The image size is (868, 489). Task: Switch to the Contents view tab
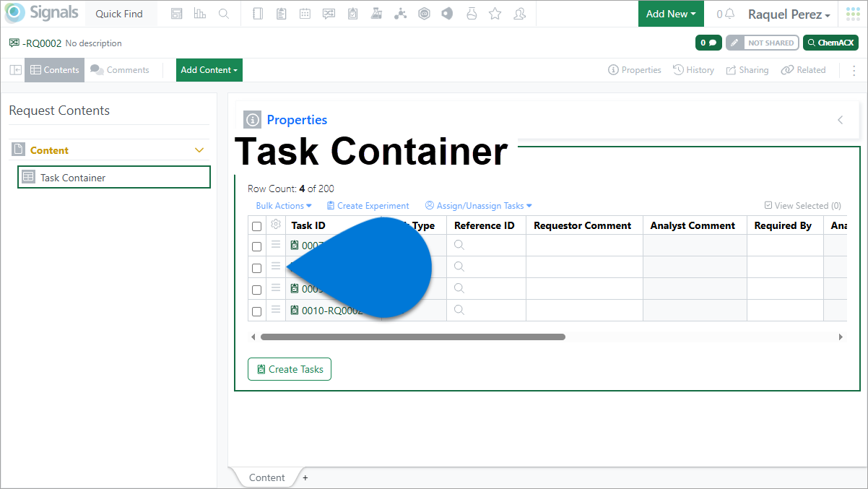click(x=55, y=70)
